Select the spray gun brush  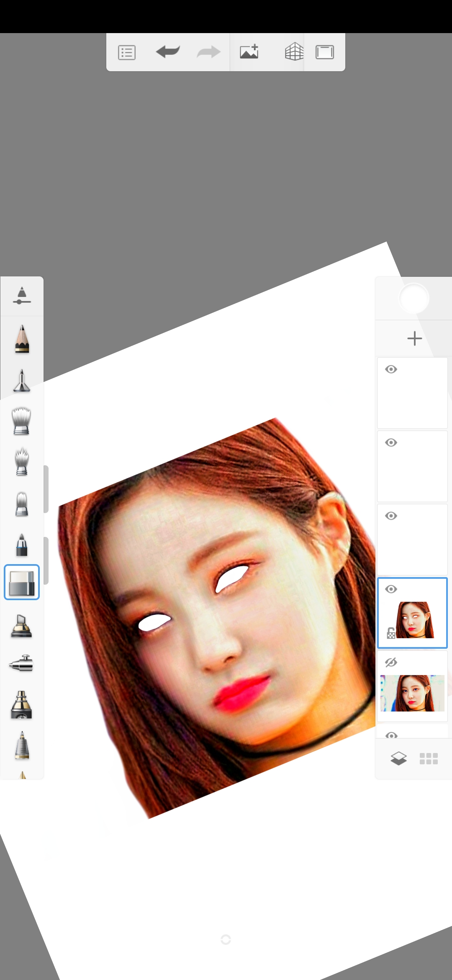click(x=22, y=664)
